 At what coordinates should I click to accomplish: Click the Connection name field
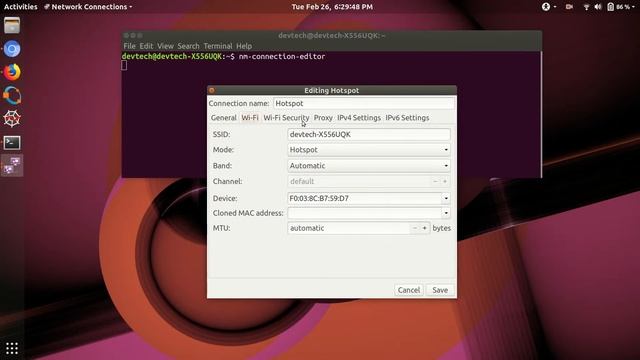364,103
